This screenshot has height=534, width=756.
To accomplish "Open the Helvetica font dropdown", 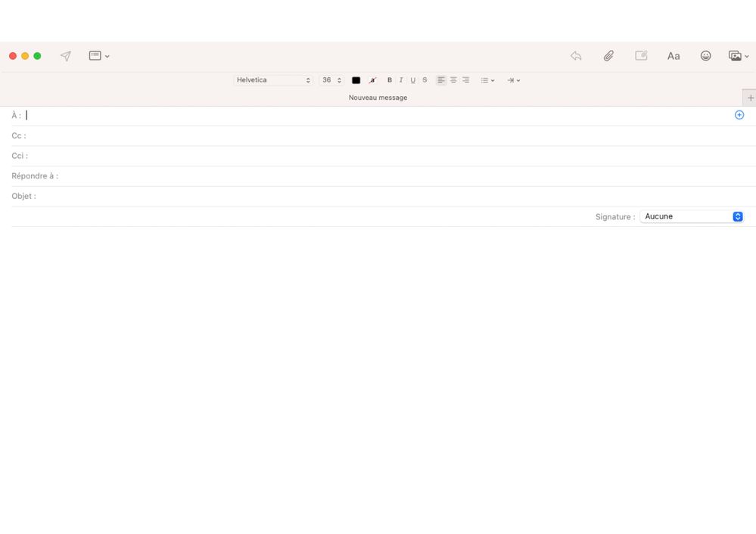I will tap(273, 80).
